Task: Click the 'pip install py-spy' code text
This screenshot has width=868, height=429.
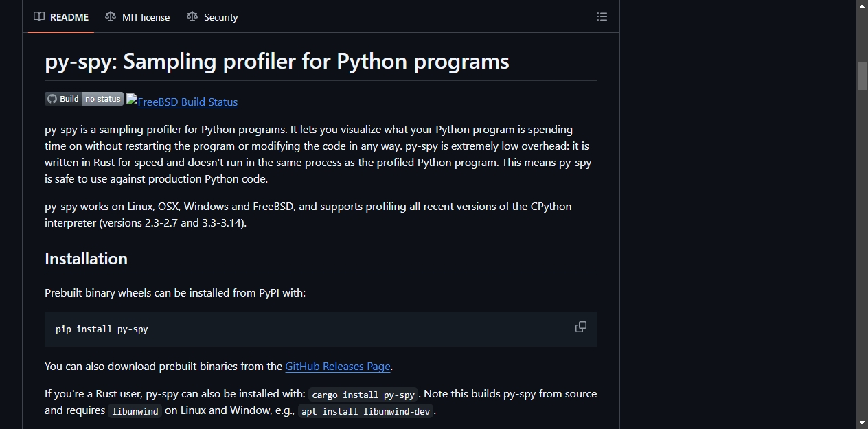Action: coord(102,329)
